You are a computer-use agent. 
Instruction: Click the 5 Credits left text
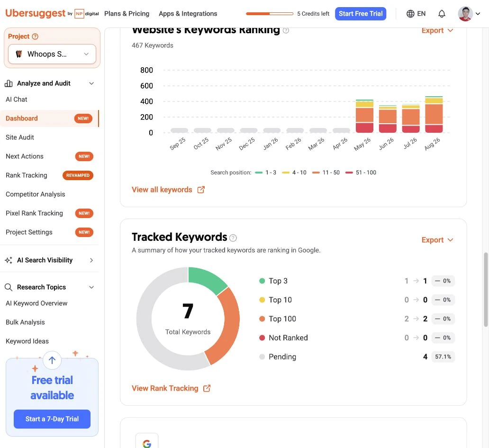coord(313,14)
